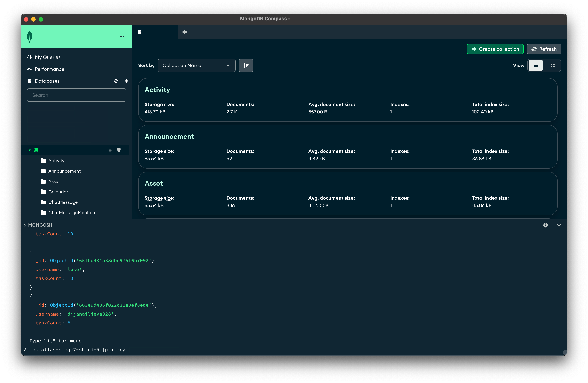
Task: Click the yellow macOS minimize button
Action: coord(33,19)
